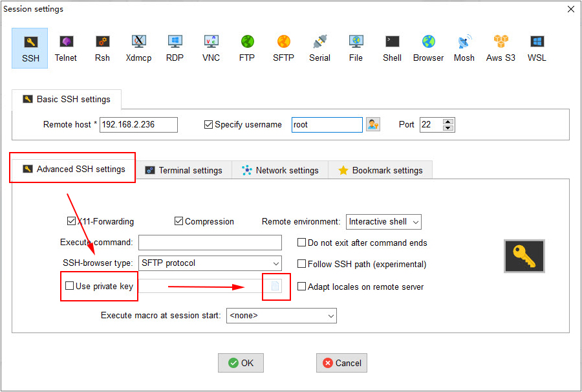This screenshot has height=392, width=582.
Task: Select the VNC session type
Action: (x=211, y=48)
